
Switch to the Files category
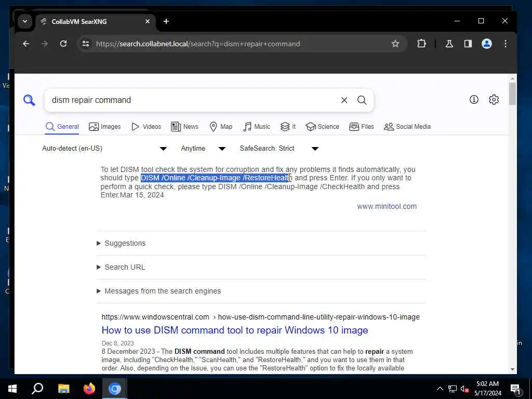pyautogui.click(x=362, y=127)
